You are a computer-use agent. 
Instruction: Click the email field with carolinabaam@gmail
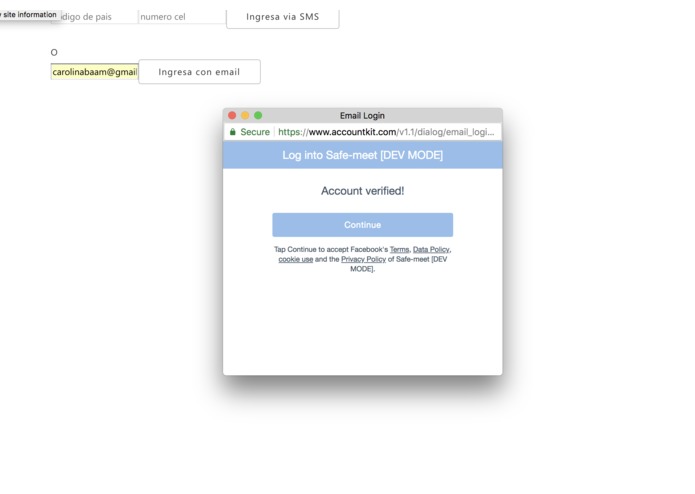(x=94, y=72)
